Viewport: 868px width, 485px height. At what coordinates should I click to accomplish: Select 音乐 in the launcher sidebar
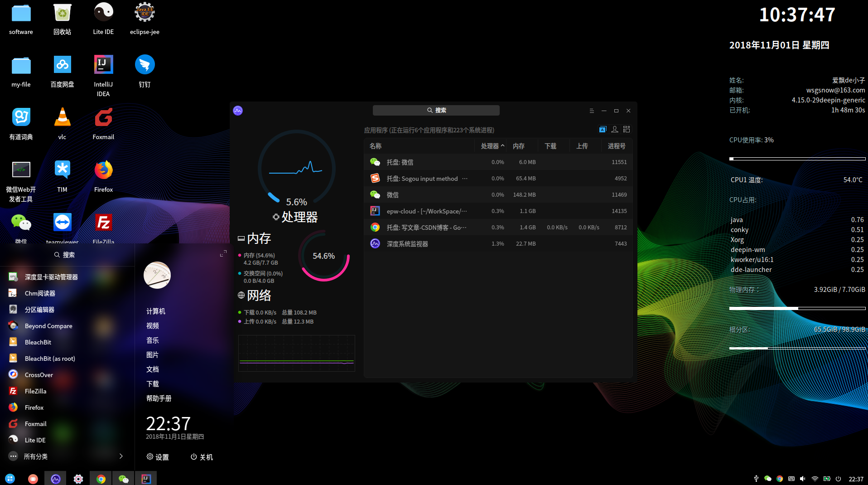(153, 340)
